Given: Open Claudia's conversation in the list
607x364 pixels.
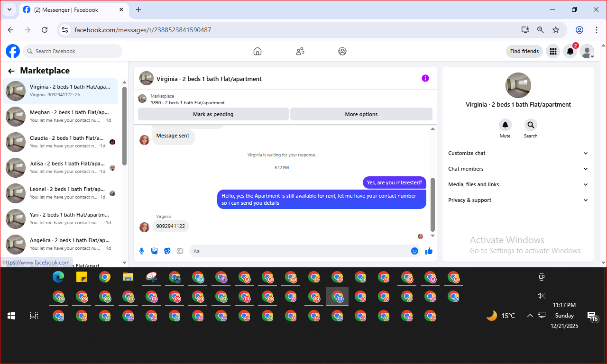Looking at the screenshot, I should (61, 142).
